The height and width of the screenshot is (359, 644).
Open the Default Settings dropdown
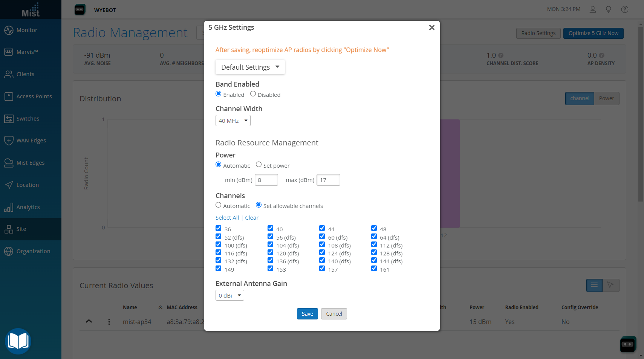pyautogui.click(x=250, y=67)
